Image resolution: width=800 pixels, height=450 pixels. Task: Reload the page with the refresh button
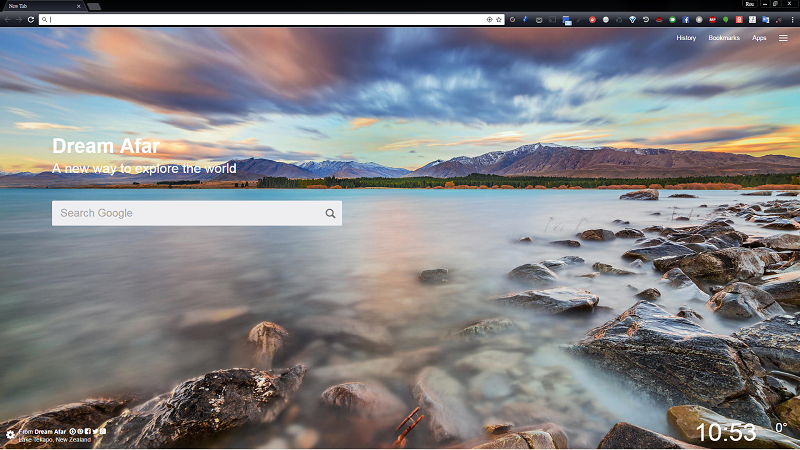pos(31,19)
